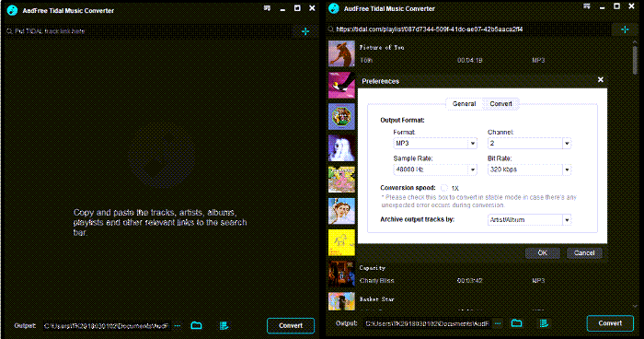
Task: Maximize the right AudFree window
Action: 616,6
